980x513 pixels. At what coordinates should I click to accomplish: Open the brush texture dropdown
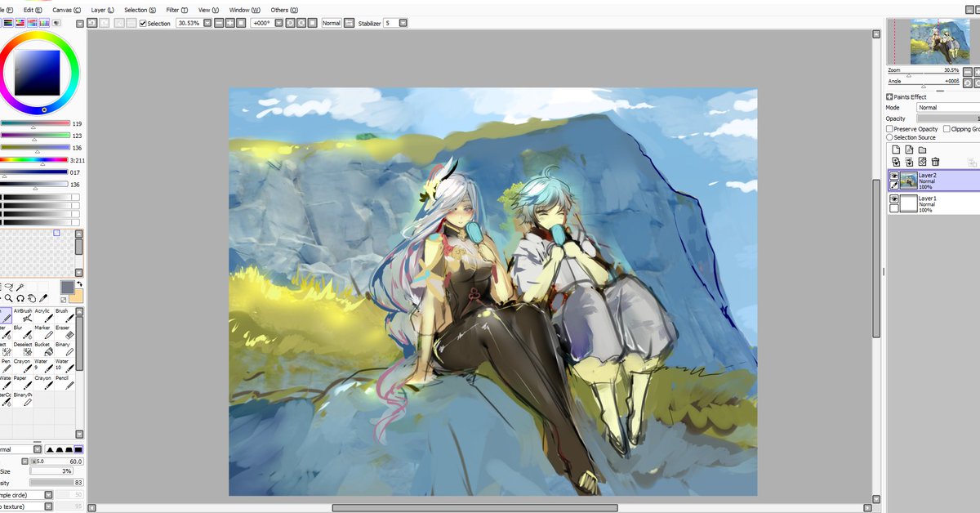point(49,506)
